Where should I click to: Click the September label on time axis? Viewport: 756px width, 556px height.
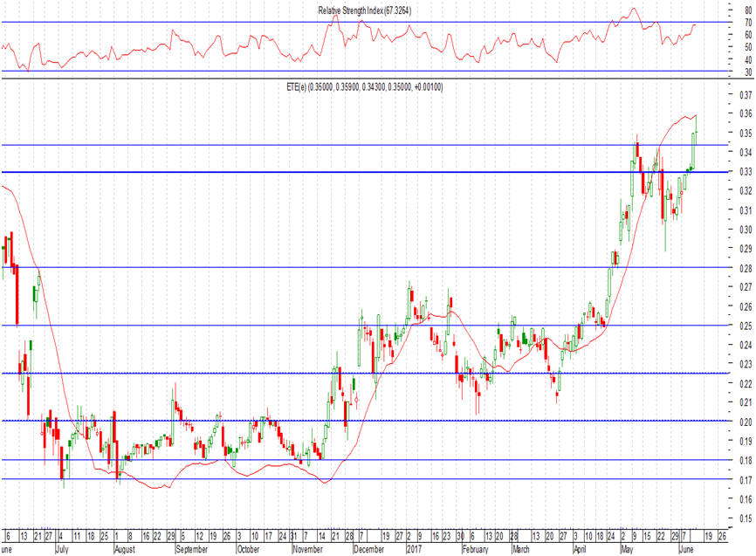192,551
